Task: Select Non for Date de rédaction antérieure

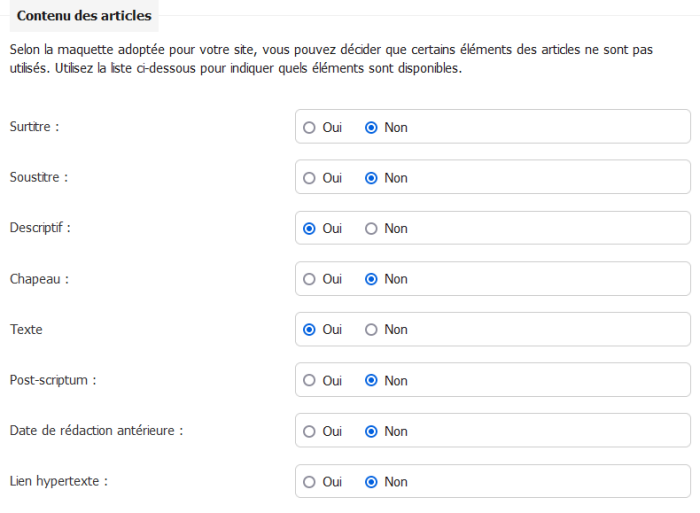Action: 372,431
